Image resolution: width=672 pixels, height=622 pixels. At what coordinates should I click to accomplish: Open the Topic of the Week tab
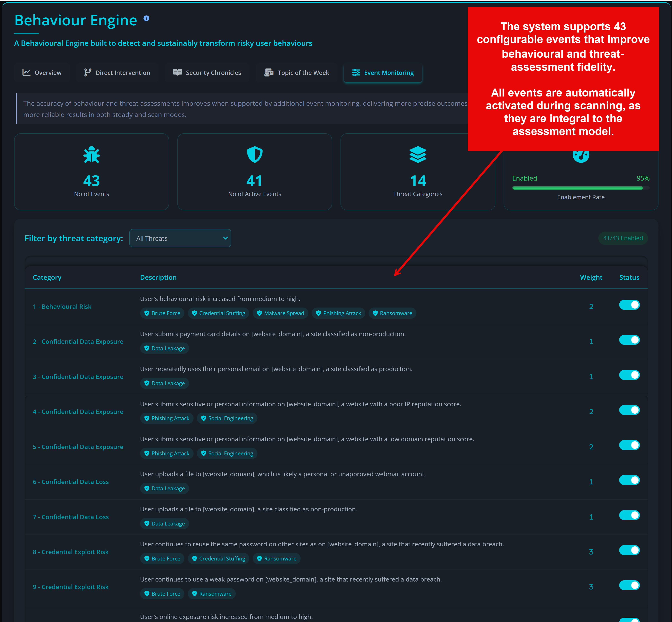pyautogui.click(x=296, y=72)
